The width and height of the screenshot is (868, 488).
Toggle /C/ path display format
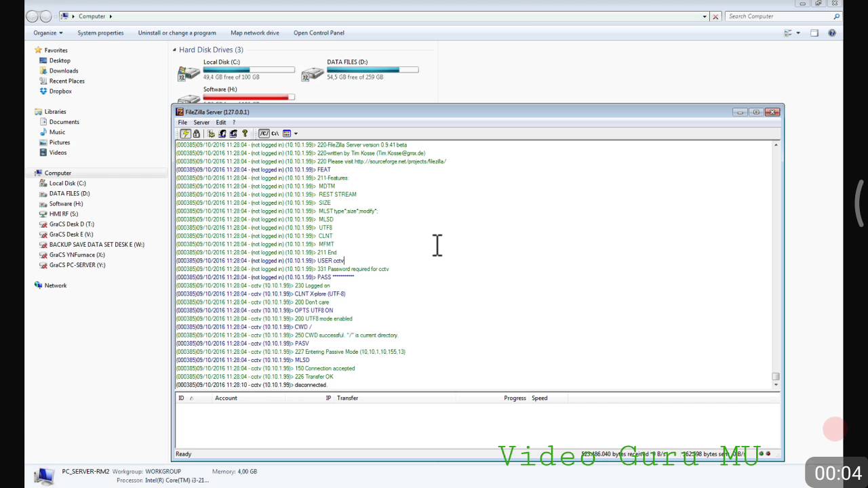pyautogui.click(x=264, y=134)
